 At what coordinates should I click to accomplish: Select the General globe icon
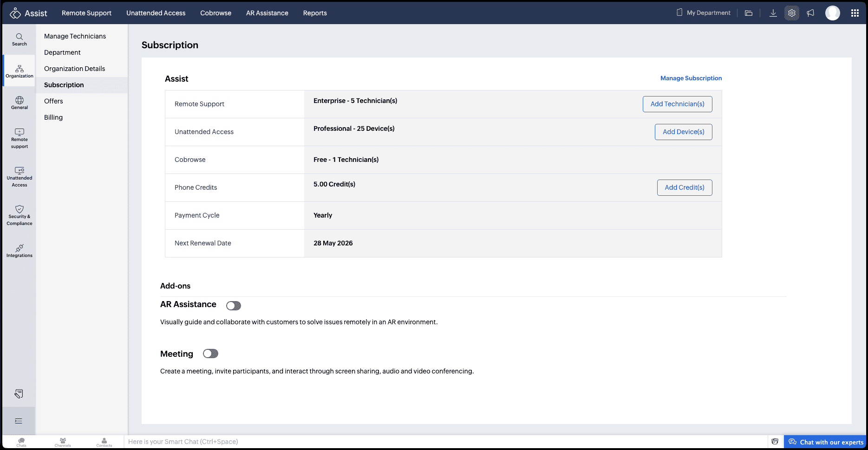click(20, 103)
